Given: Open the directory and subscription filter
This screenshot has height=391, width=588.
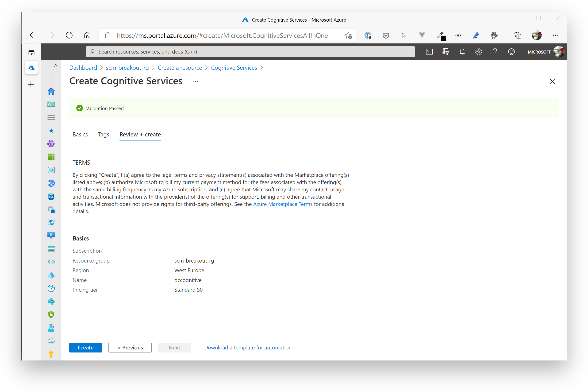Looking at the screenshot, I should click(x=446, y=52).
